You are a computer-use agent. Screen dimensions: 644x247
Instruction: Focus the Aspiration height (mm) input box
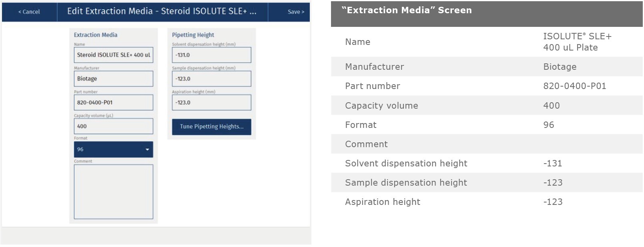[211, 102]
